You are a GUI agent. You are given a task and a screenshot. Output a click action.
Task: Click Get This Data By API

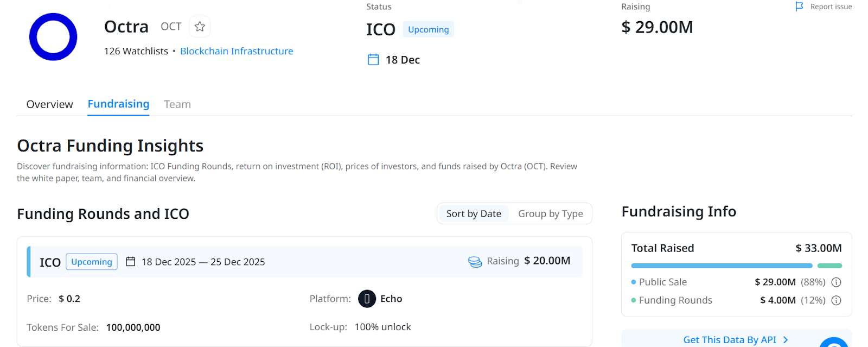(x=729, y=340)
